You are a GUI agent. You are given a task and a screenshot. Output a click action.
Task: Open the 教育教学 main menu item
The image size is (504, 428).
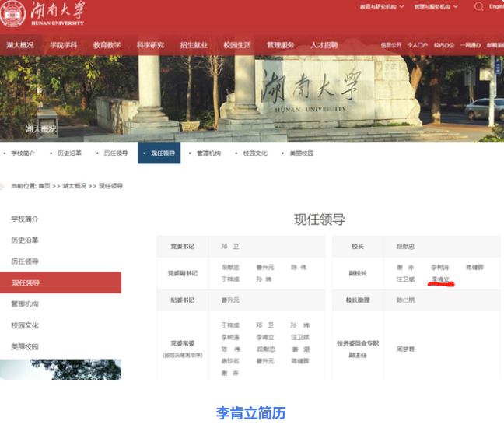(x=107, y=45)
